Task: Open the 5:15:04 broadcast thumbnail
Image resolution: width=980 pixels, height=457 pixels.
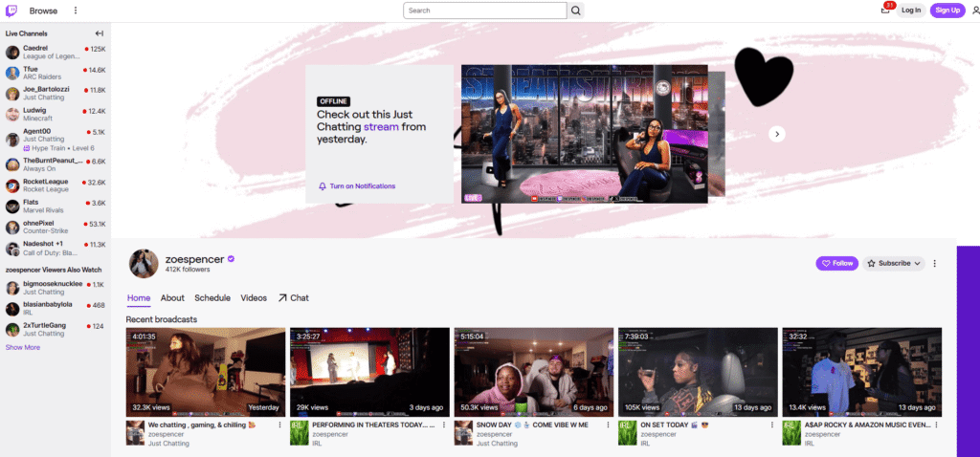Action: 534,372
